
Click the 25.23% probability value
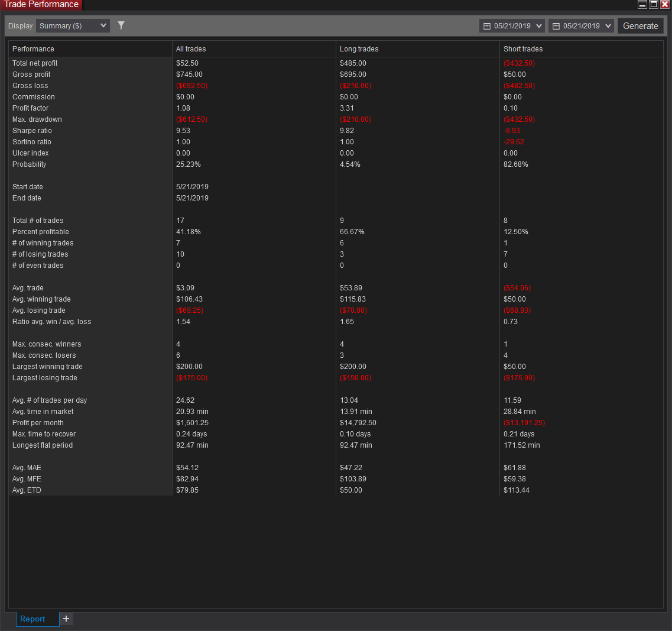[188, 164]
